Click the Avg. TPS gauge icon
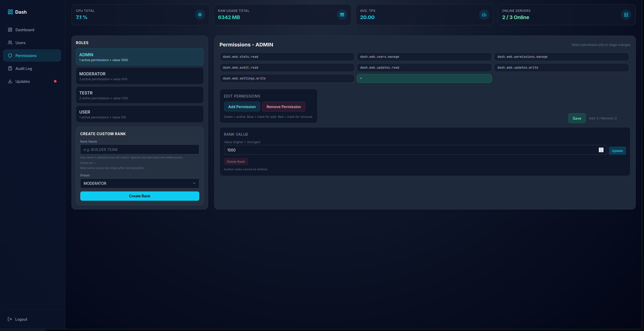 pyautogui.click(x=484, y=15)
